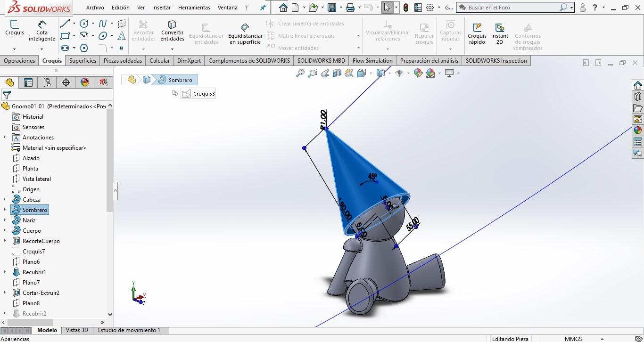Click the Save floppy disk icon
Viewport: 644px width, 342px height.
point(332,8)
